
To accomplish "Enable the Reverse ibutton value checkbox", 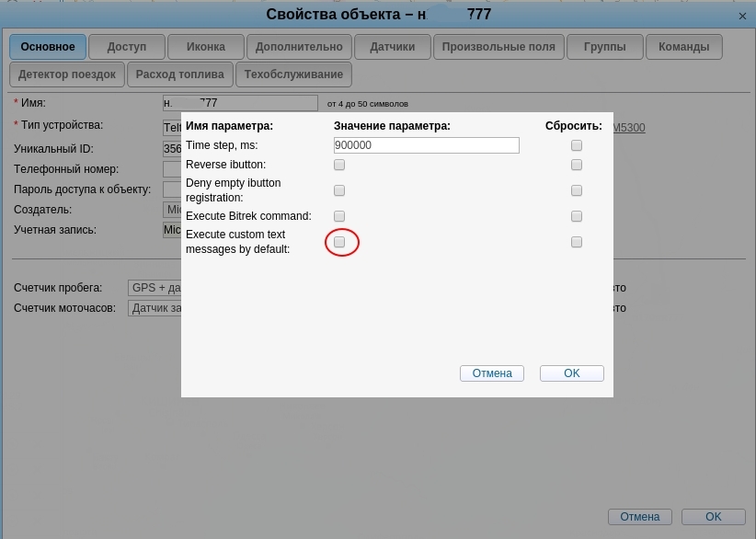I will click(x=339, y=165).
